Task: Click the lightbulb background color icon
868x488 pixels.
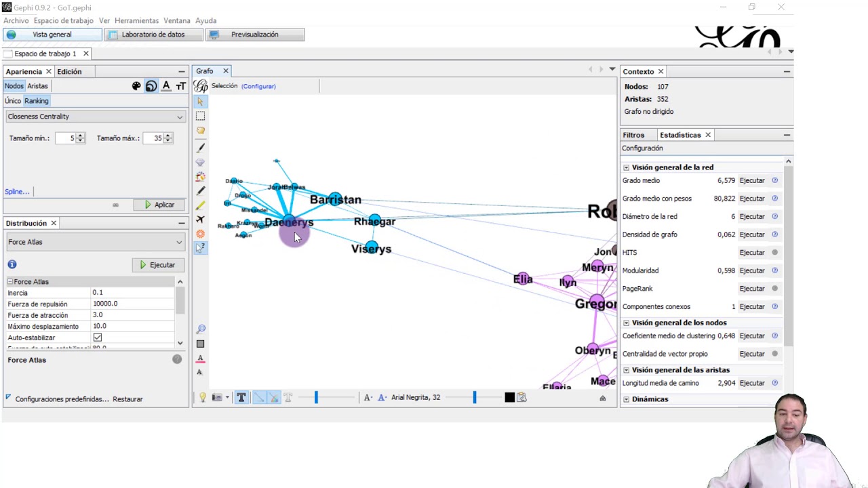Action: click(x=202, y=398)
